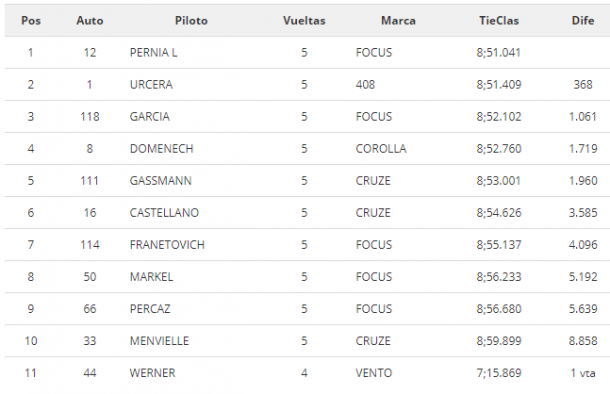Click MENVIELLE driver name
The height and width of the screenshot is (394, 610).
(159, 341)
